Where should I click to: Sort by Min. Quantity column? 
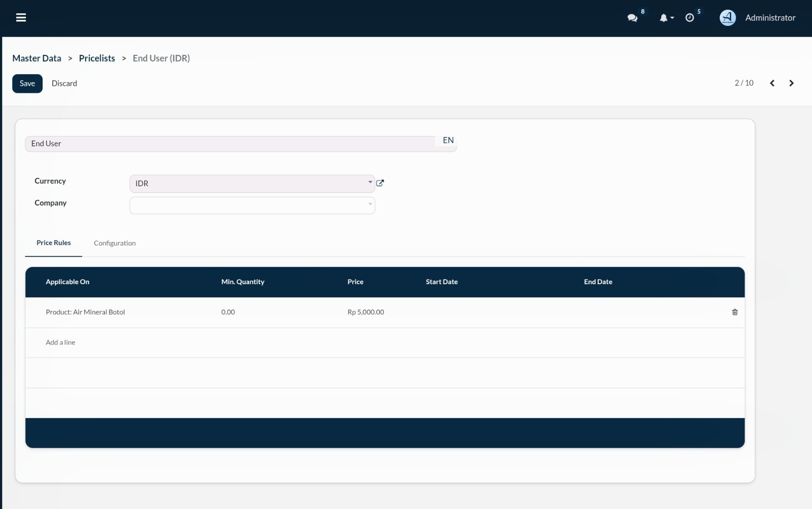coord(243,282)
